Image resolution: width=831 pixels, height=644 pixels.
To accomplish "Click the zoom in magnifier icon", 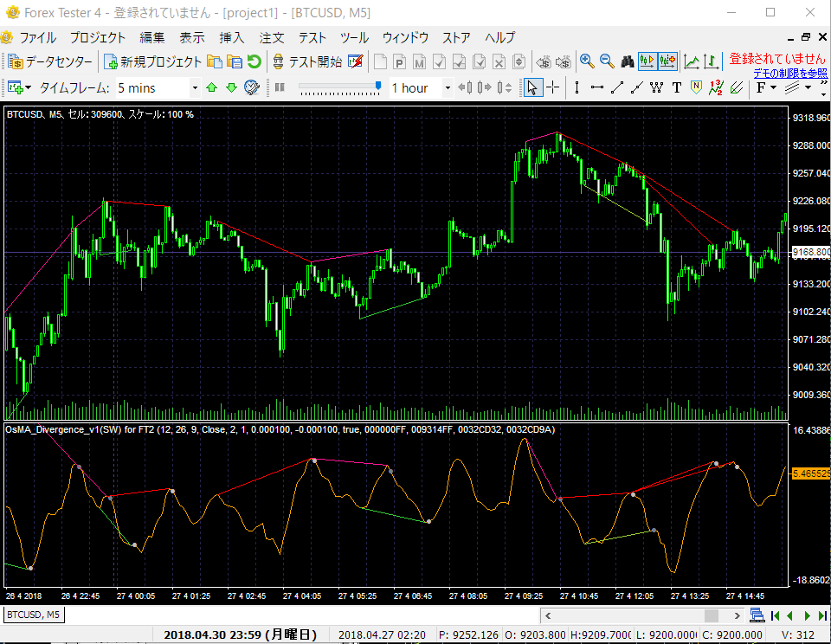I will click(587, 61).
